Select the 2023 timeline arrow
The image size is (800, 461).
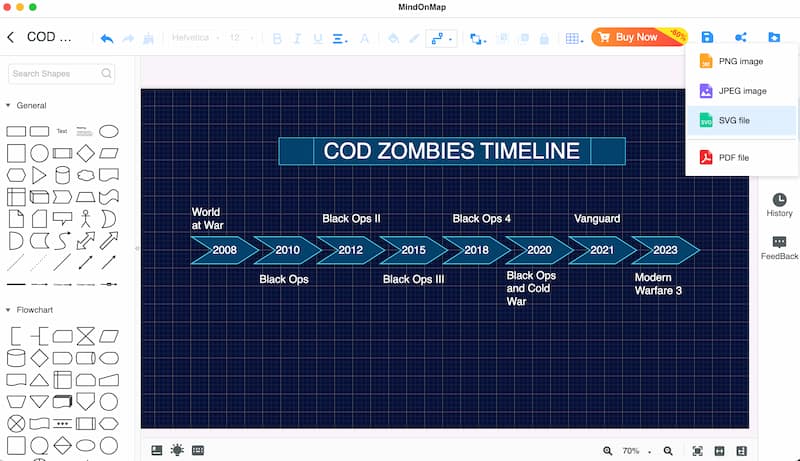point(665,250)
